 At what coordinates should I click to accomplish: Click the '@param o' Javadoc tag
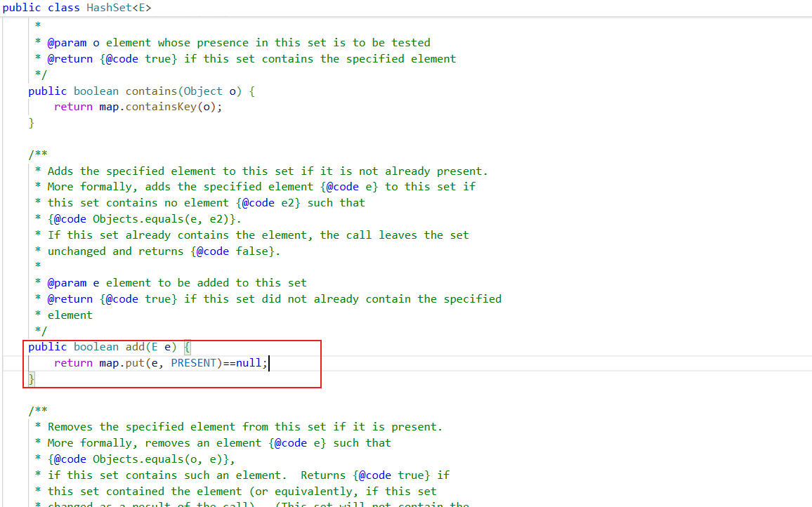[73, 43]
